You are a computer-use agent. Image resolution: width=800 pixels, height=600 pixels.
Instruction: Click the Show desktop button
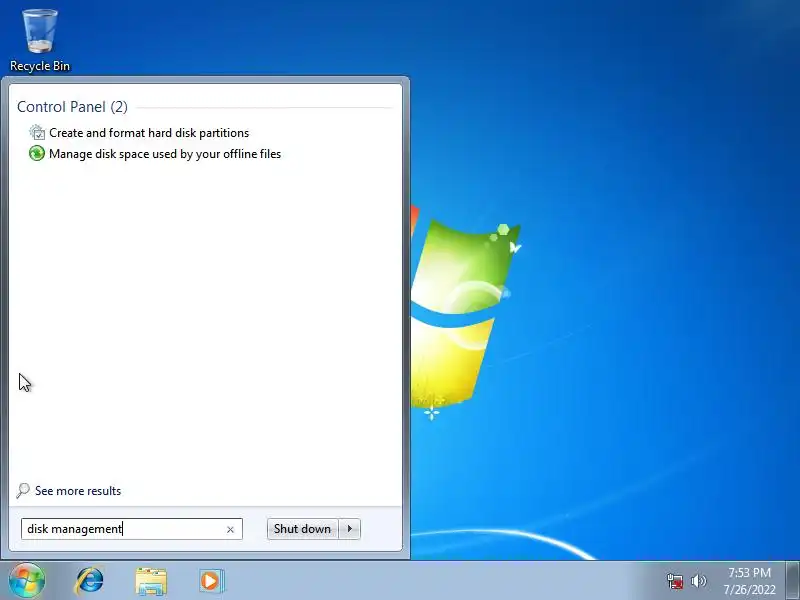pyautogui.click(x=792, y=580)
